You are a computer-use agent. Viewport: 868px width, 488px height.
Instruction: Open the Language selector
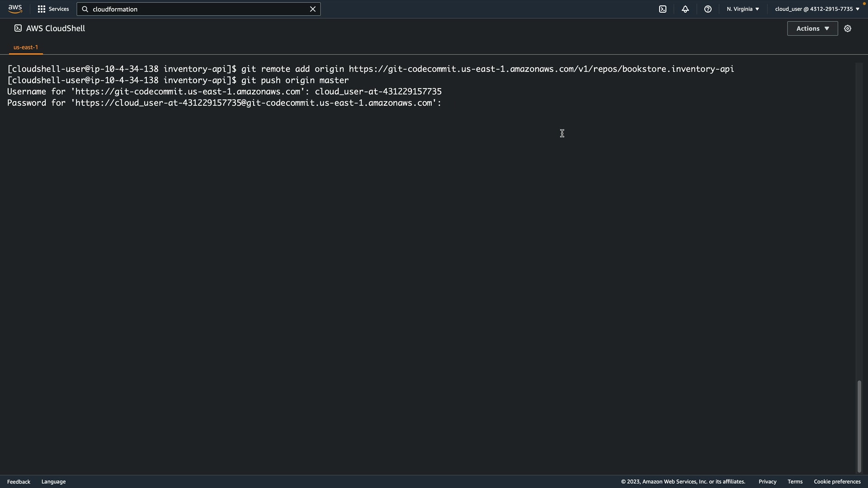coord(53,482)
